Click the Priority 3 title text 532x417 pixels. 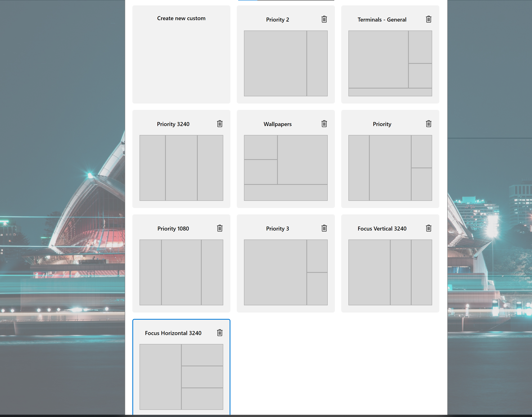(x=277, y=229)
